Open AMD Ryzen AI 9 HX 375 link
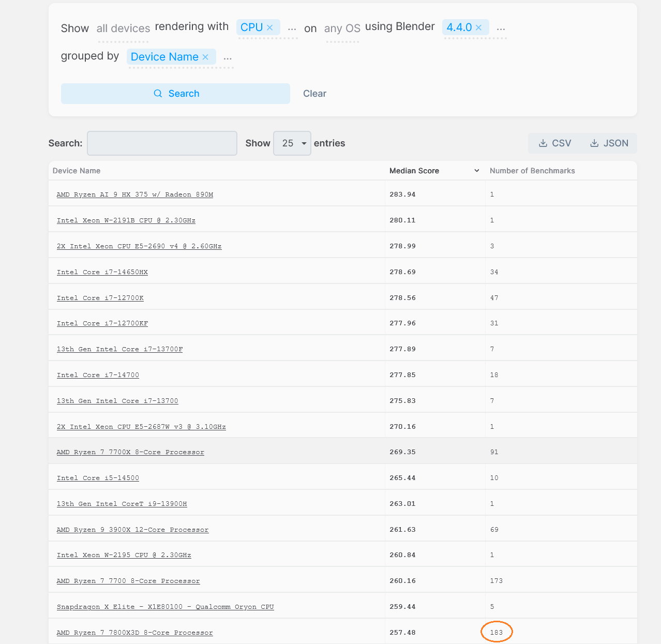This screenshot has width=661, height=644. coord(135,194)
